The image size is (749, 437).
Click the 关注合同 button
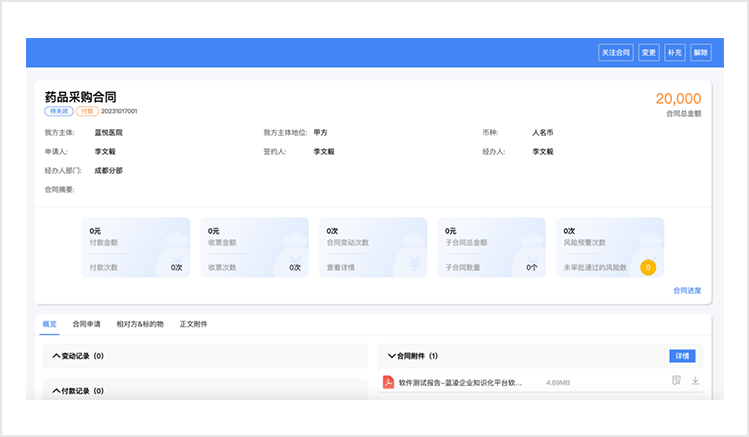615,52
